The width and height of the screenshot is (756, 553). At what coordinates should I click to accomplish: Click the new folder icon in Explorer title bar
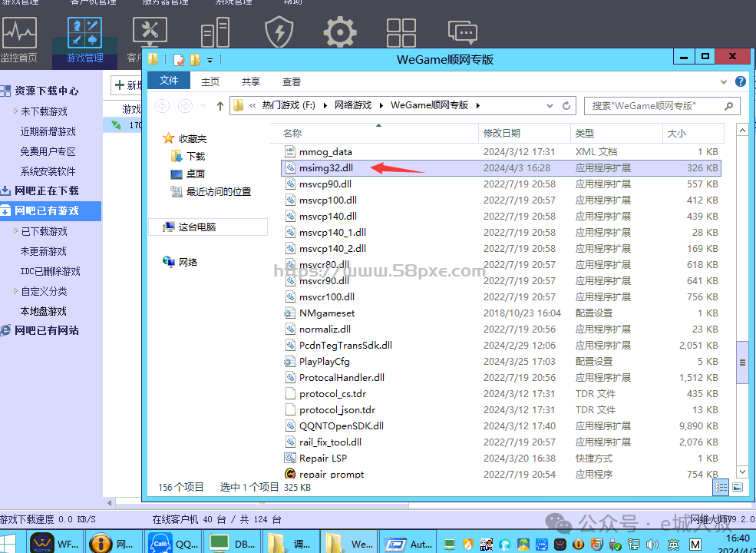pyautogui.click(x=195, y=59)
